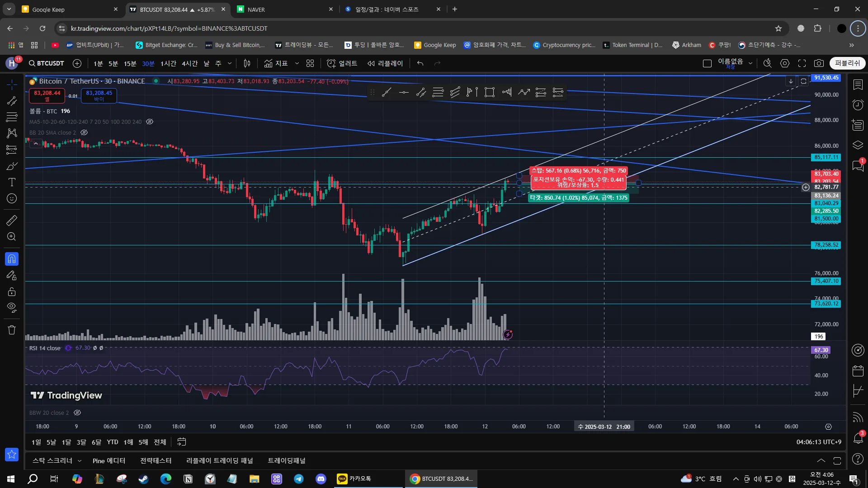The image size is (868, 488).
Task: Show the hidden BBW 20 indicator
Action: 77,413
